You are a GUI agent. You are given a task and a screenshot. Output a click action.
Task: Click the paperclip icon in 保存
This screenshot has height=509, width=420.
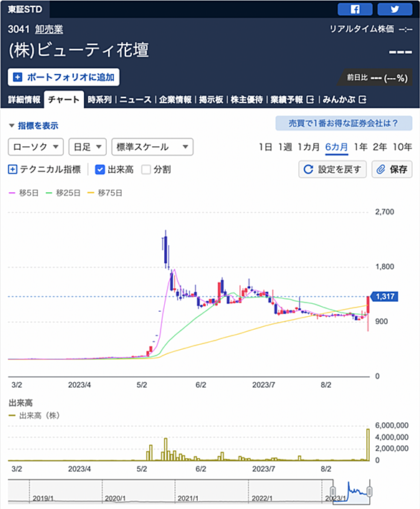[x=381, y=169]
